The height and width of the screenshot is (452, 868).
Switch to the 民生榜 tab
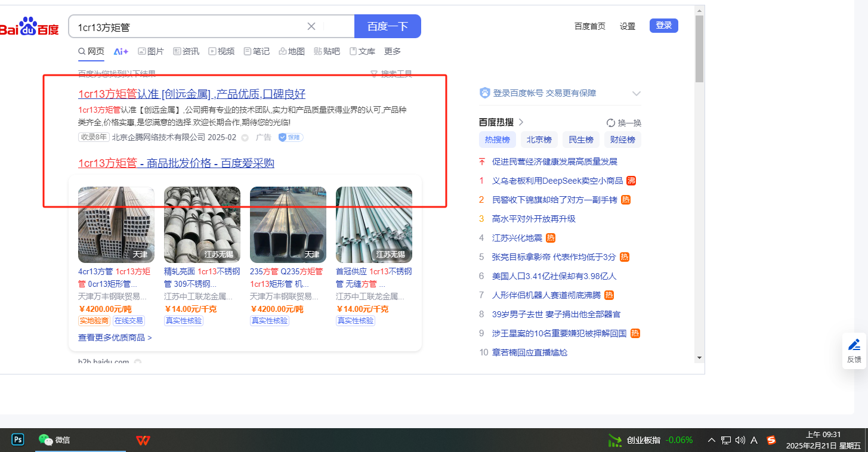coord(581,140)
